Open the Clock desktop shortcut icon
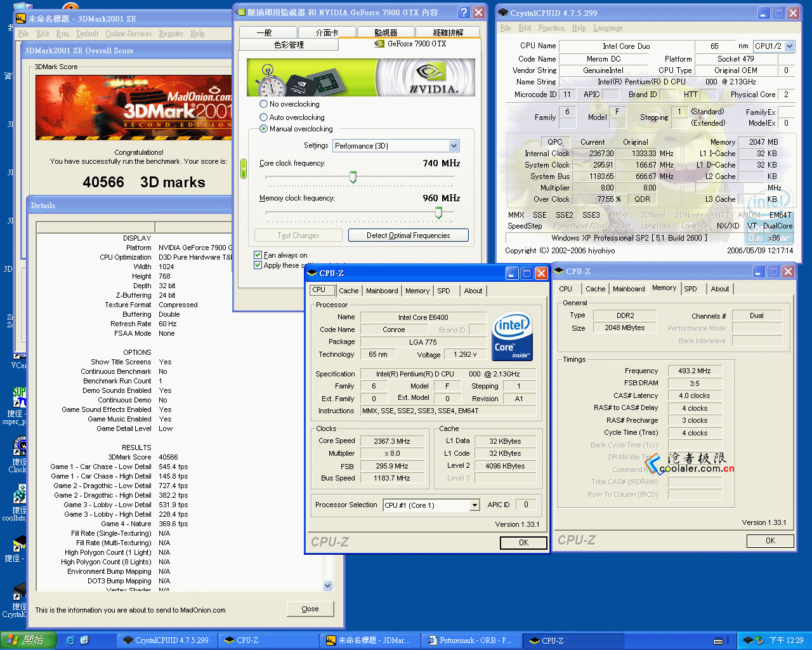 [x=19, y=446]
